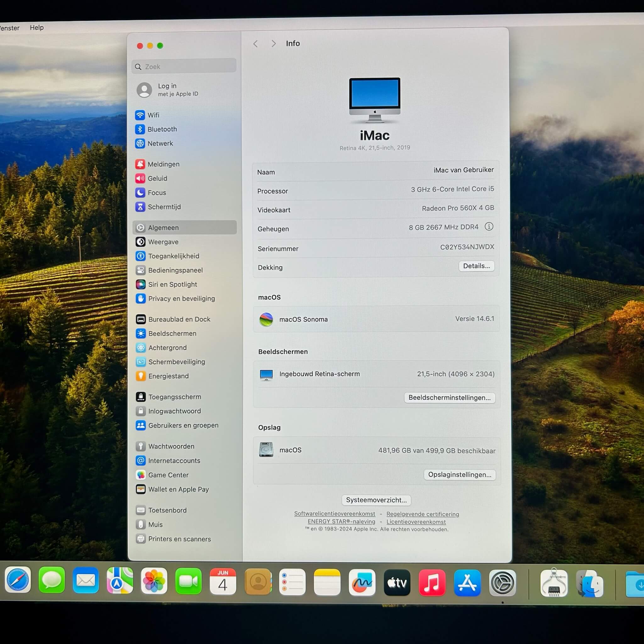644x644 pixels.
Task: Click the iMac computer image
Action: tap(375, 100)
